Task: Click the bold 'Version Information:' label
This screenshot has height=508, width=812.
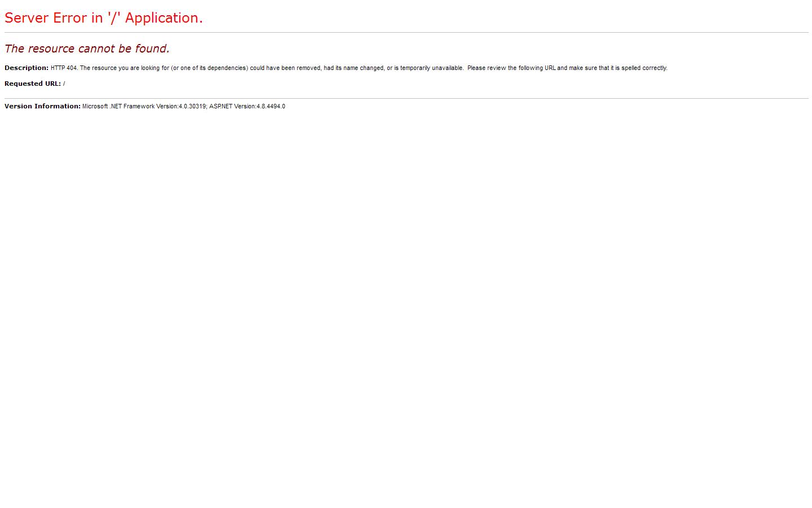Action: point(42,106)
